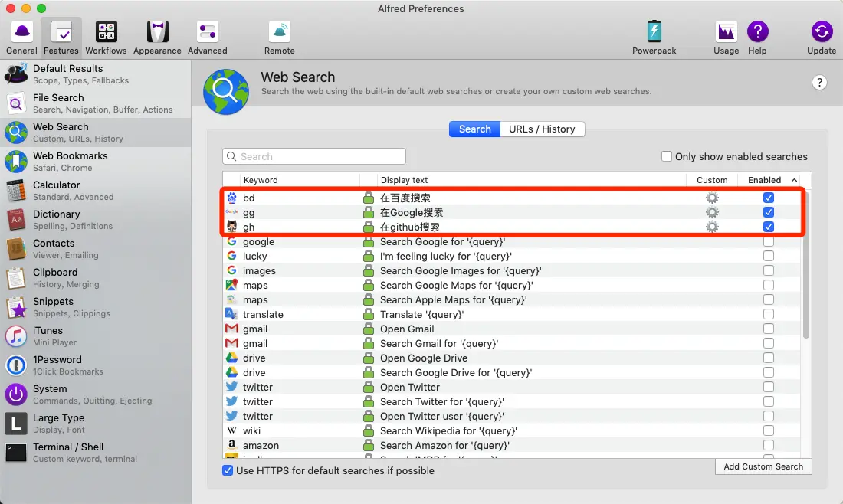Enable the wiki search checkbox

point(768,430)
